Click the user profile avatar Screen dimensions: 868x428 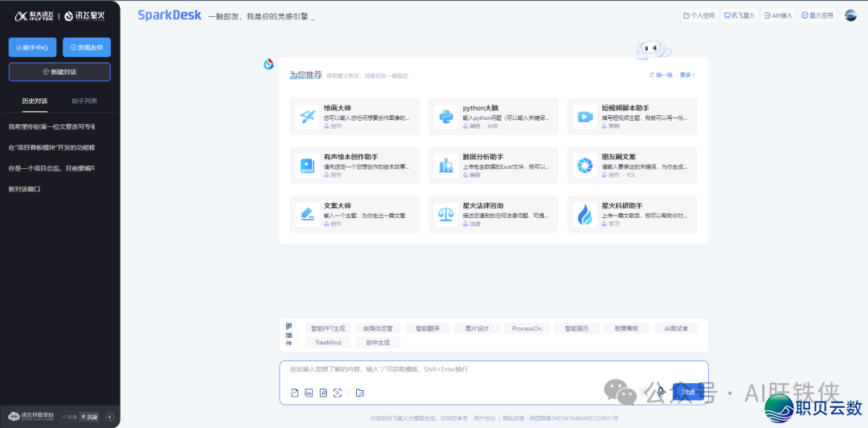[850, 15]
